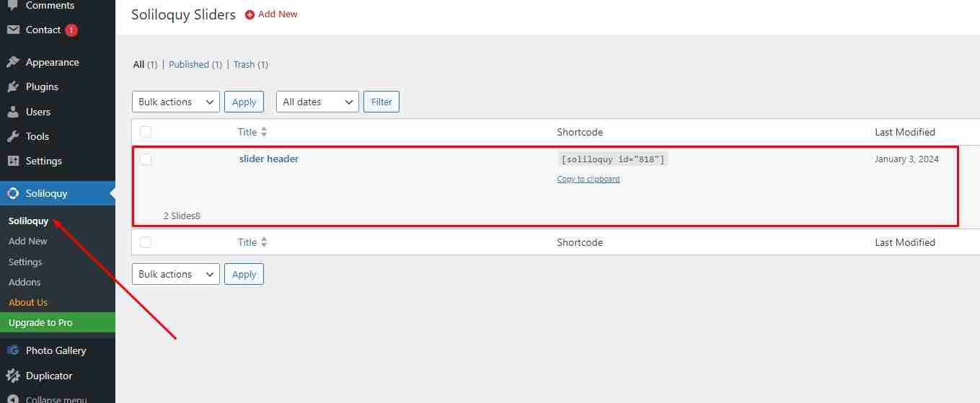Click the Contact envelope icon
Viewport: 980px width, 403px height.
(x=13, y=30)
